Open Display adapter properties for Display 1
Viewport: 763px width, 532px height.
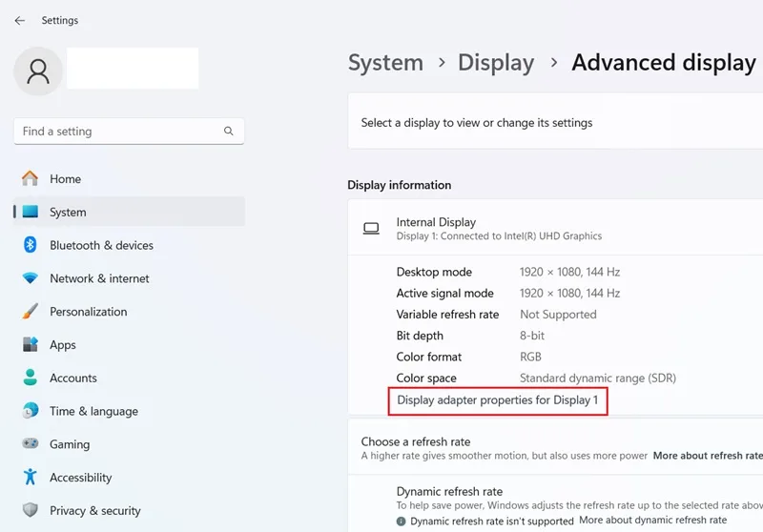click(497, 400)
